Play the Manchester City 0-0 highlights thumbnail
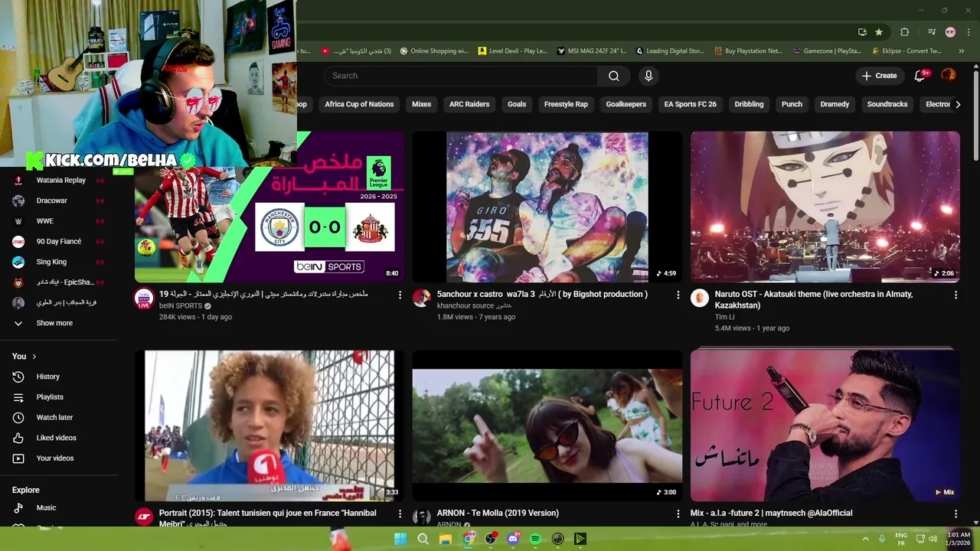 (269, 207)
